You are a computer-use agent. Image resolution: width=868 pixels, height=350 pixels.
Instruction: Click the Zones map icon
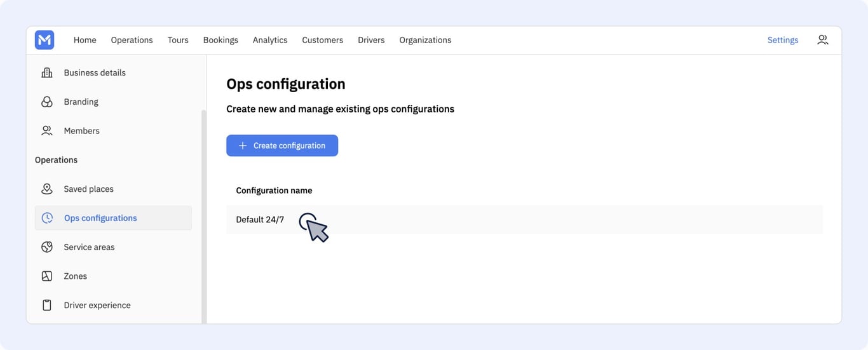tap(47, 276)
